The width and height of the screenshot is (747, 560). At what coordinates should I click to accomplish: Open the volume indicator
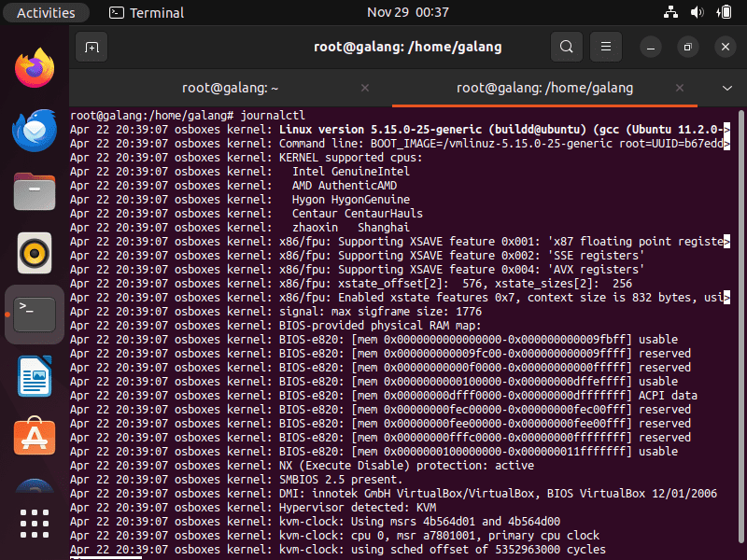(697, 12)
